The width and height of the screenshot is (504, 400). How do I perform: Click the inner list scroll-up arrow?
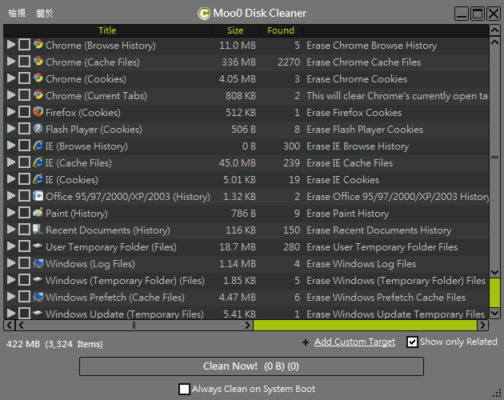495,43
